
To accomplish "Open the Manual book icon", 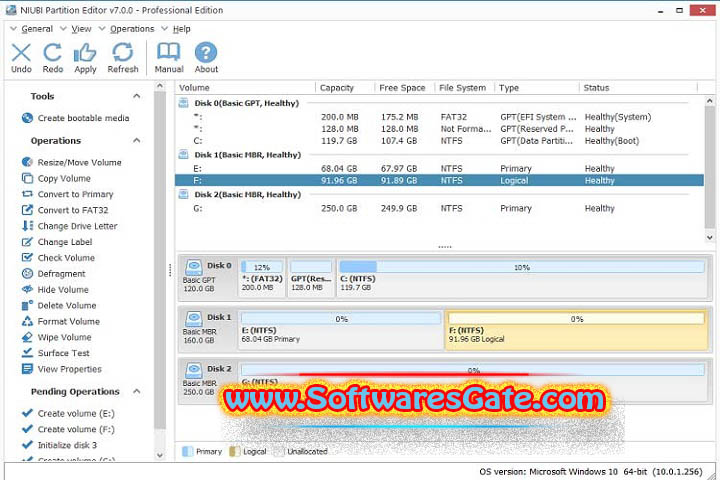I will pyautogui.click(x=169, y=52).
